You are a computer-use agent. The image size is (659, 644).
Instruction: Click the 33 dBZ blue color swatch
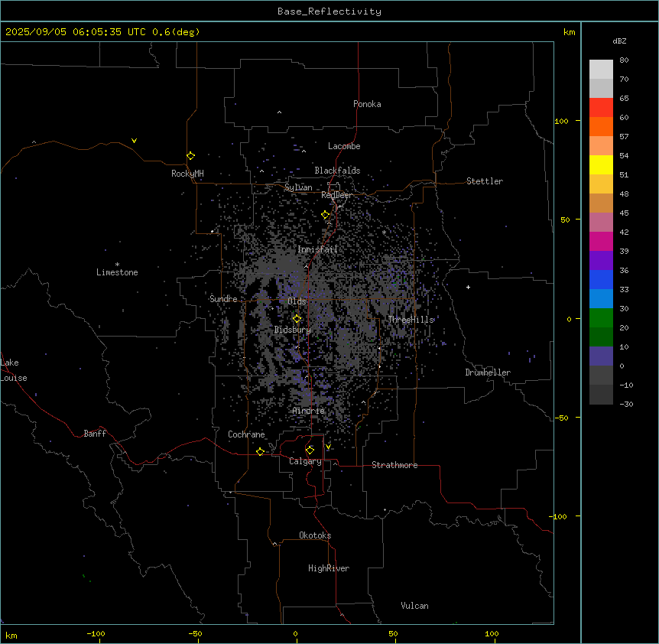(601, 298)
